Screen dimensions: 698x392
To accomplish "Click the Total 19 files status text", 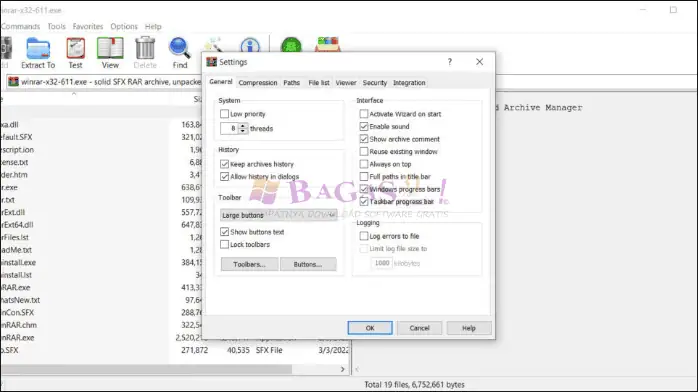I will (414, 384).
